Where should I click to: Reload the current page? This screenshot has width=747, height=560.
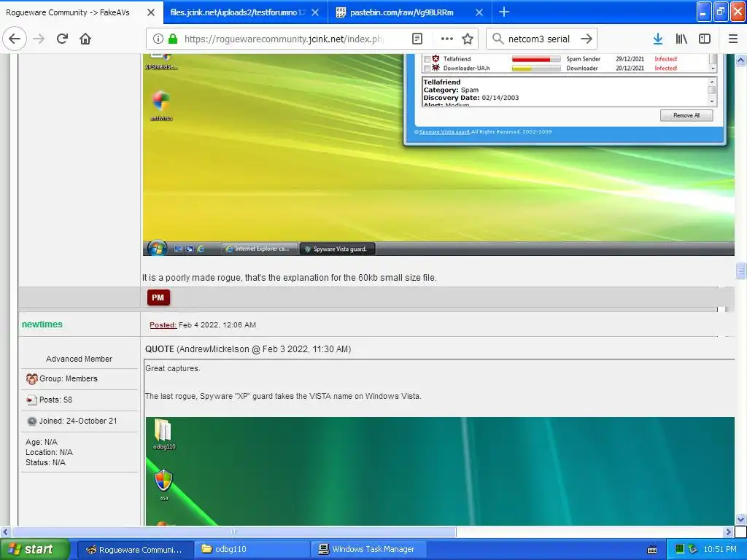(x=62, y=39)
